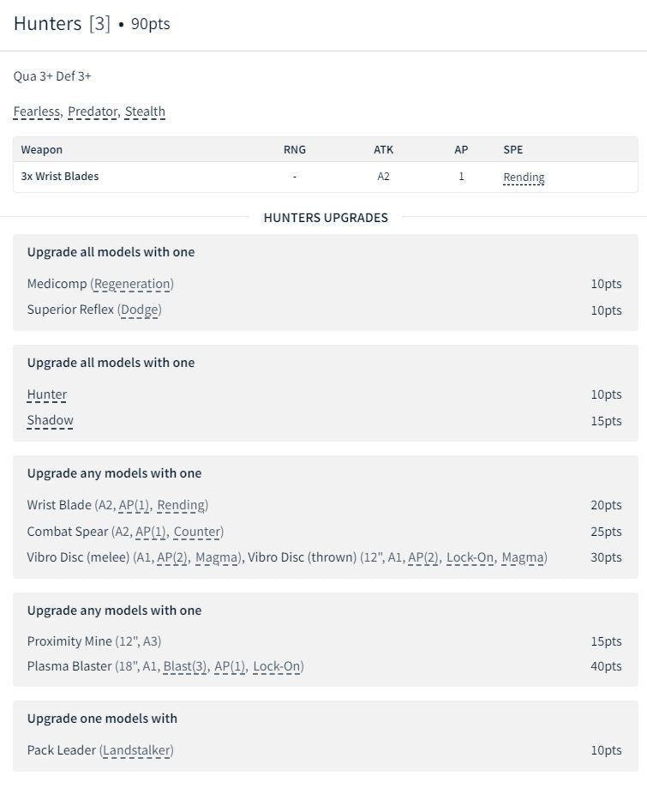The width and height of the screenshot is (647, 812).
Task: Open the Regeneration link beside Medicomp
Action: pyautogui.click(x=132, y=284)
